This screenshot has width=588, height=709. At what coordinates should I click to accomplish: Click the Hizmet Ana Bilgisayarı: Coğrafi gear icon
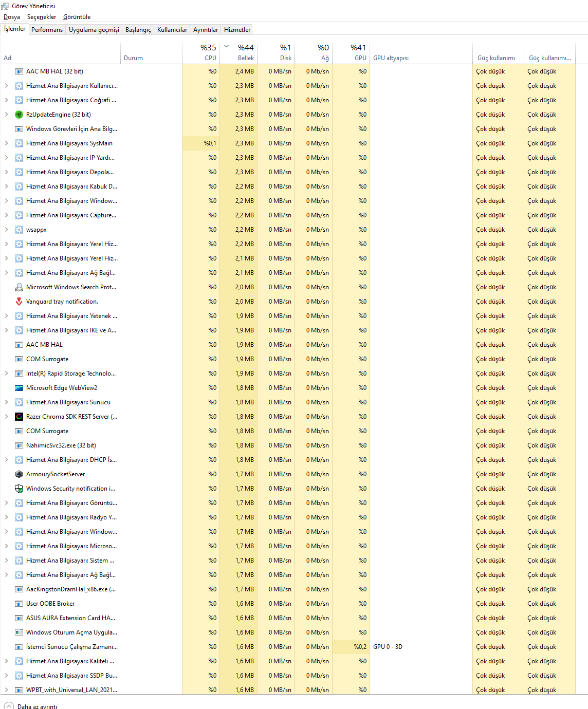[19, 100]
